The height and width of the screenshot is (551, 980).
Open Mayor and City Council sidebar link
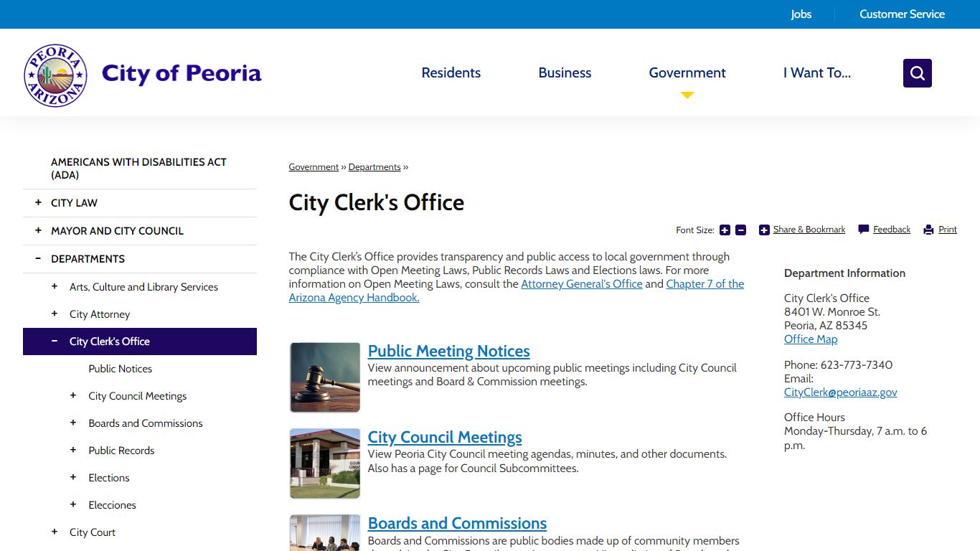117,231
